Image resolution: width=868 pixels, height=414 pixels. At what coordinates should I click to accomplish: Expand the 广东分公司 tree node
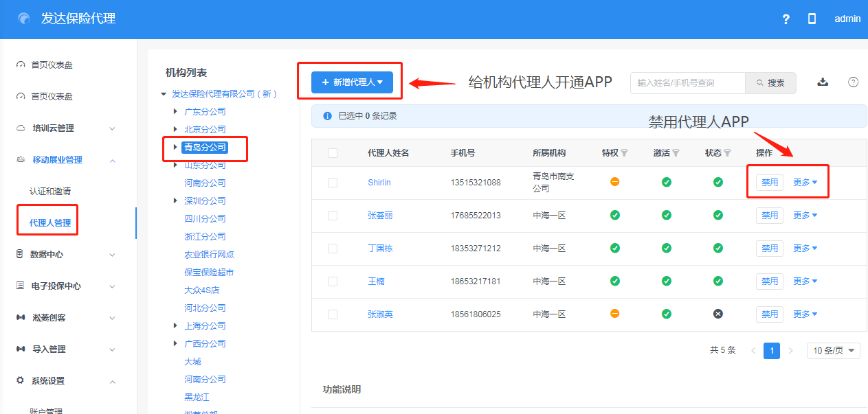(x=176, y=111)
